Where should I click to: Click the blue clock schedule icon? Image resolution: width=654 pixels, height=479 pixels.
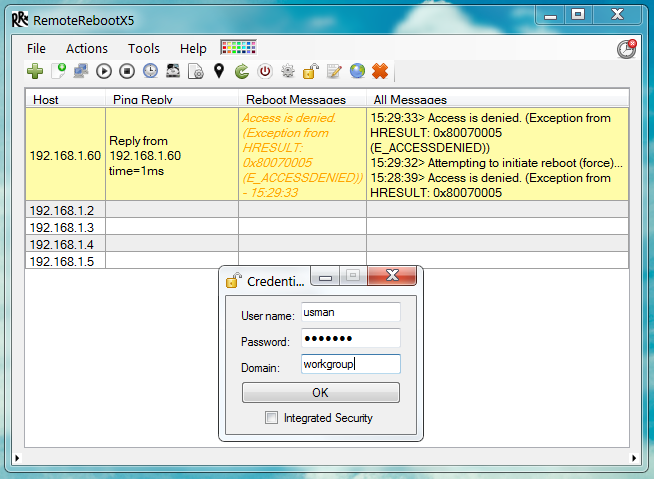(x=151, y=71)
